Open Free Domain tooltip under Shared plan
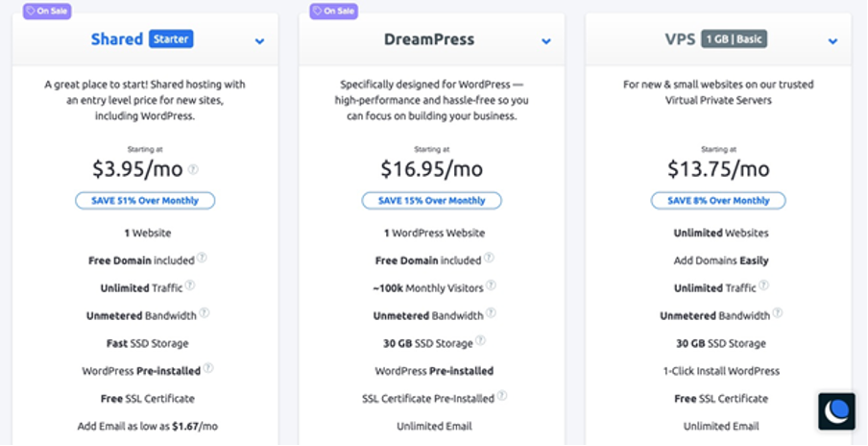 pos(202,258)
